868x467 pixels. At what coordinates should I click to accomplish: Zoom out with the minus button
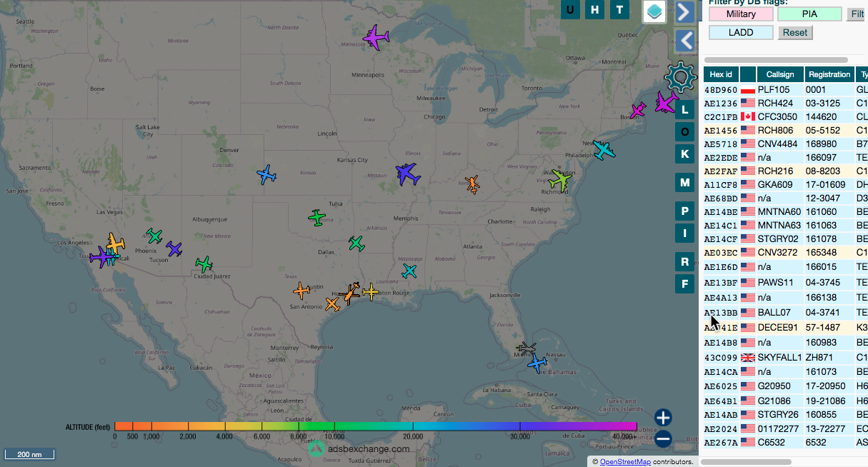pyautogui.click(x=663, y=439)
